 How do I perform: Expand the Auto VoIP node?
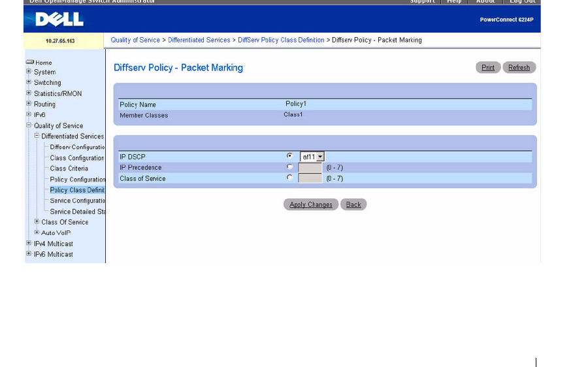[37, 232]
